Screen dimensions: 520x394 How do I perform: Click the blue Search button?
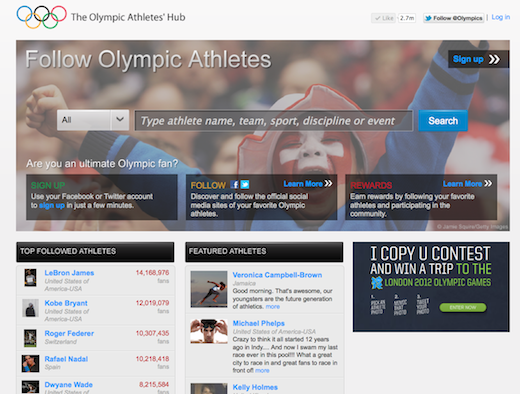[443, 121]
